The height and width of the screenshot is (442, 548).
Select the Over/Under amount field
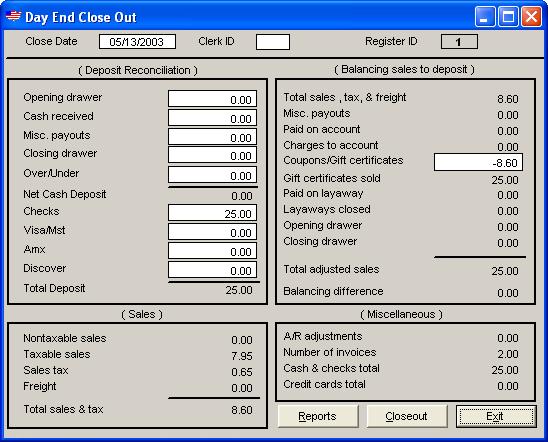(212, 175)
